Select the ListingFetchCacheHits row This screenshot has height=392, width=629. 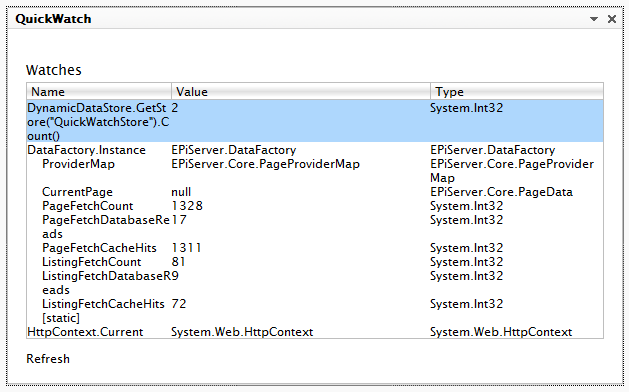tap(315, 304)
